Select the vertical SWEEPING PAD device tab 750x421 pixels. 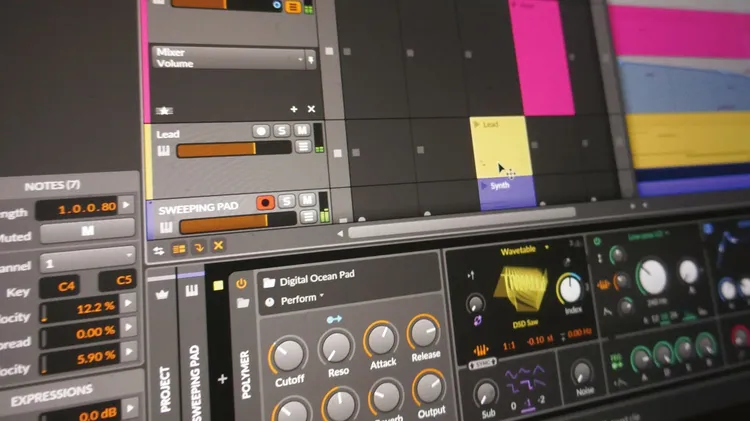195,383
